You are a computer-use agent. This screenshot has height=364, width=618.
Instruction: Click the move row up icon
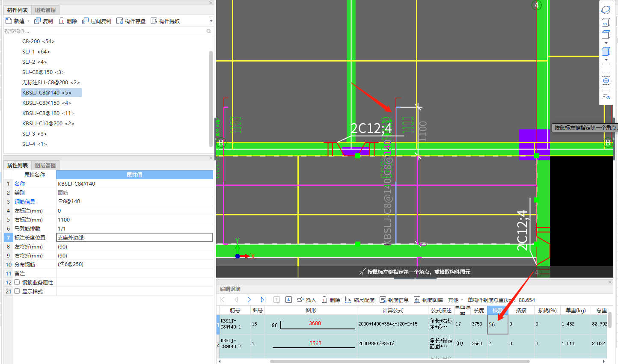point(276,300)
